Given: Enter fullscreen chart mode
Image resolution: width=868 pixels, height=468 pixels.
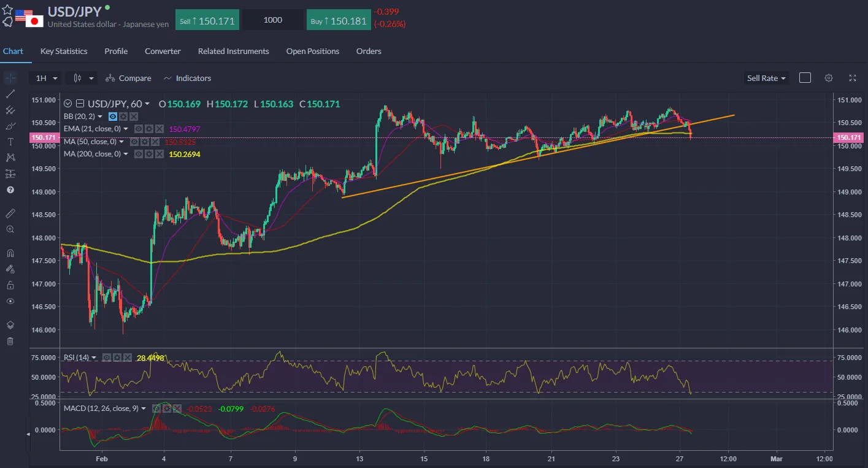Looking at the screenshot, I should [853, 78].
